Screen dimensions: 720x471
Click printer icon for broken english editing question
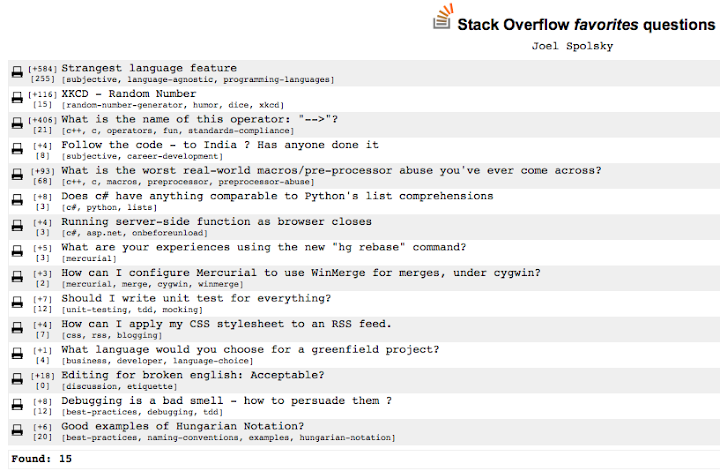tap(17, 380)
